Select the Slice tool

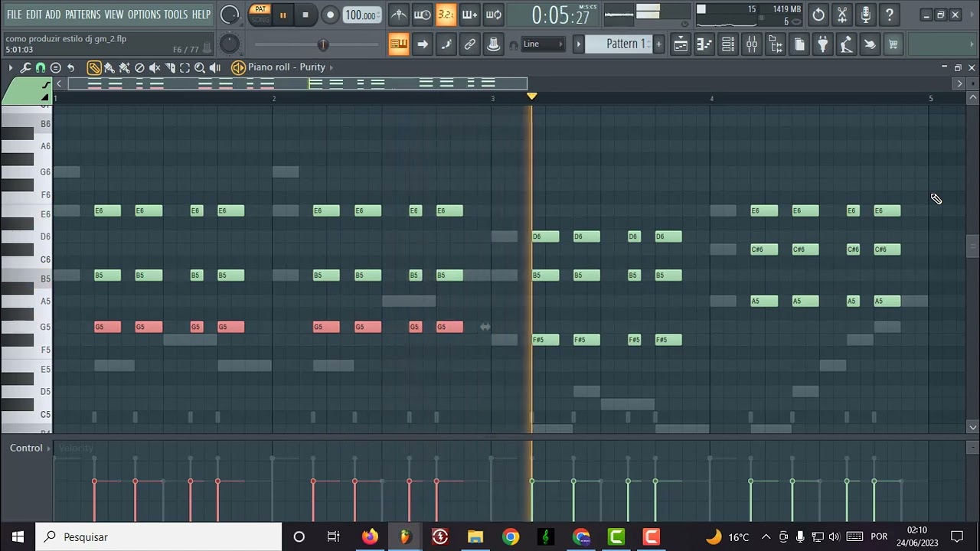(170, 68)
